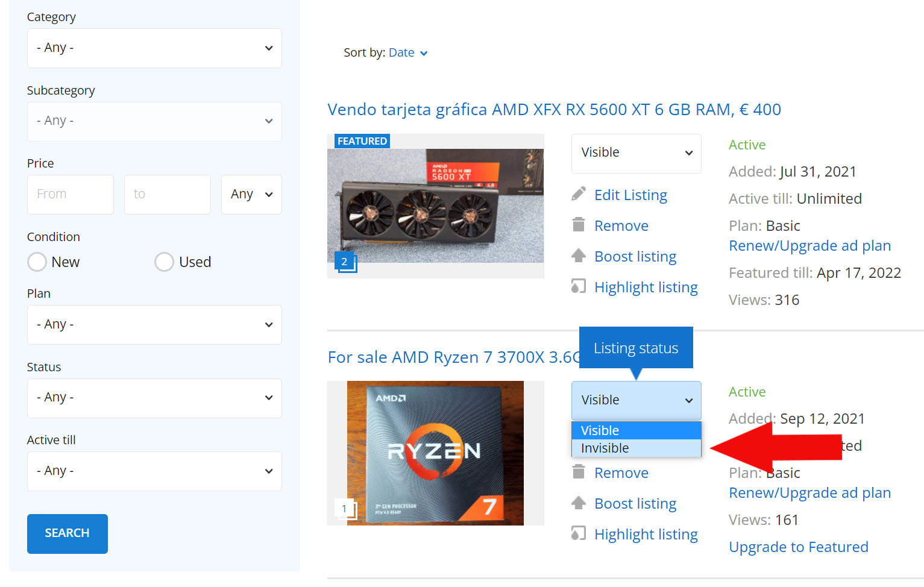Click trash icon for the AMD XFX listing
This screenshot has height=587, width=924.
pos(579,225)
